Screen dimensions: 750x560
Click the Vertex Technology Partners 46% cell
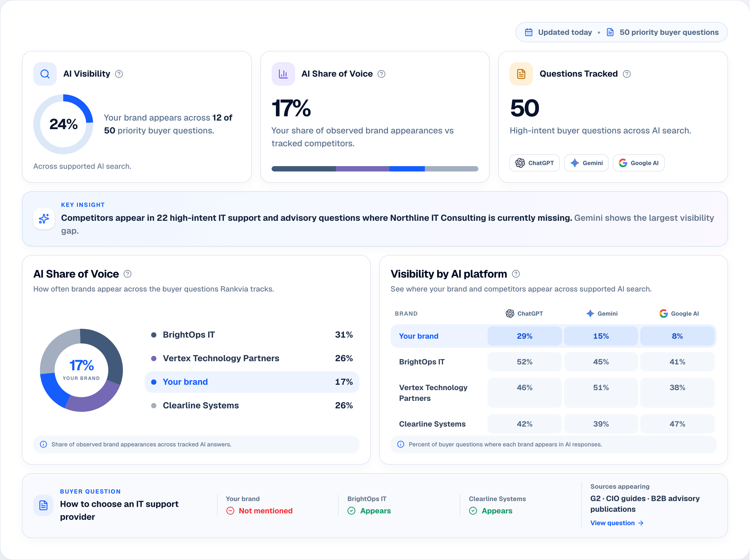[x=524, y=393]
